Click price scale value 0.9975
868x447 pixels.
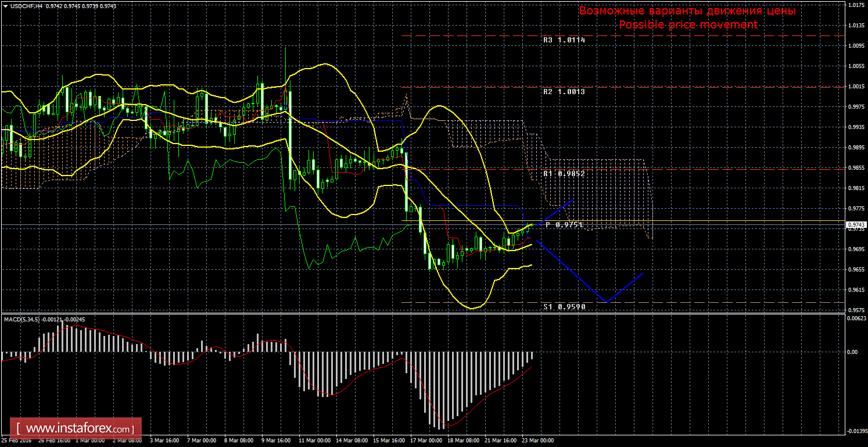coord(856,107)
